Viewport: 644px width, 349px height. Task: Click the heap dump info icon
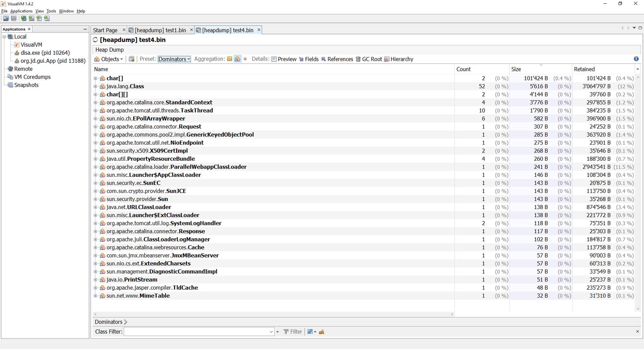point(636,59)
